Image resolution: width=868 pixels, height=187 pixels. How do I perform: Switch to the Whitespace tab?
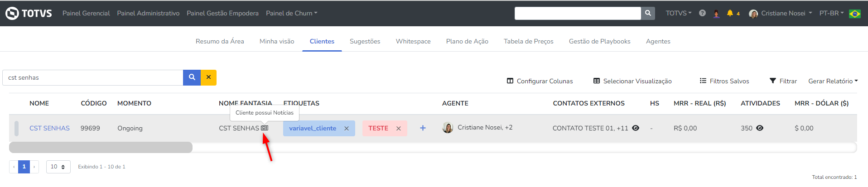tap(413, 41)
